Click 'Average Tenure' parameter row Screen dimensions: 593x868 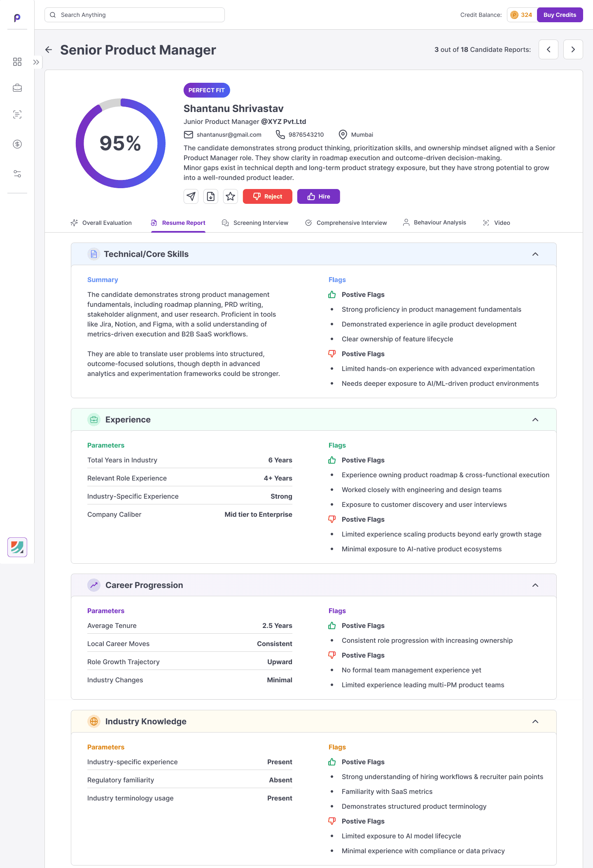point(190,625)
